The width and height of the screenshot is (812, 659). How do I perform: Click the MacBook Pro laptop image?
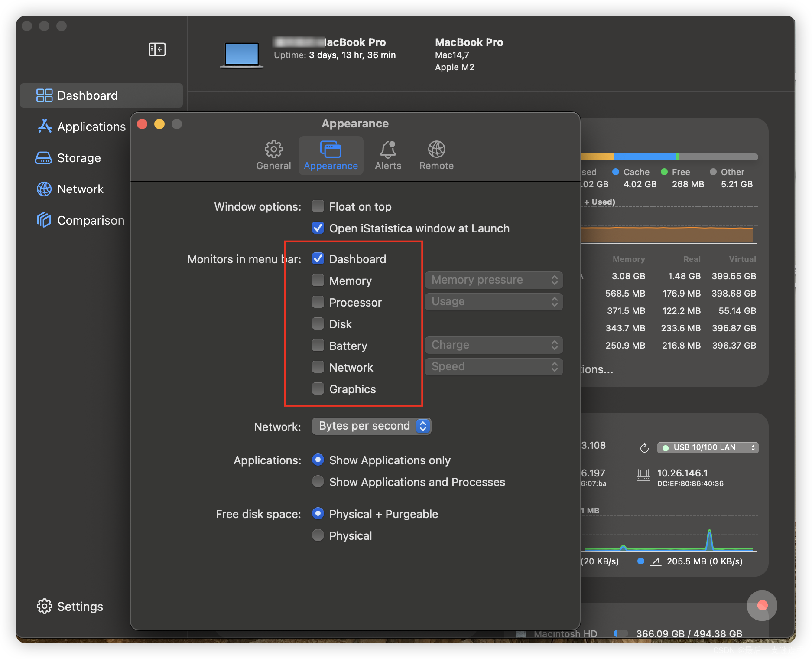click(242, 55)
